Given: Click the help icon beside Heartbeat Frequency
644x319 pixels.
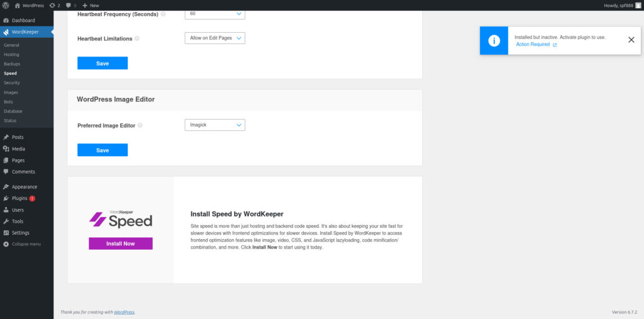Looking at the screenshot, I should [x=163, y=14].
